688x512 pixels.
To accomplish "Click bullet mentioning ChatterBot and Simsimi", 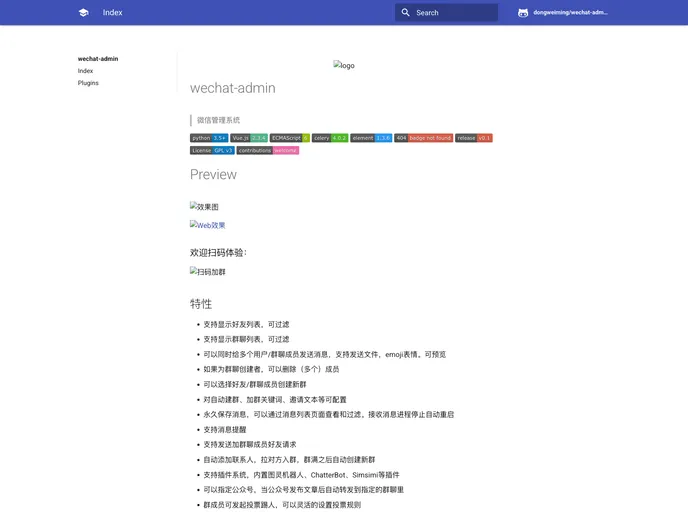I will coord(301,475).
